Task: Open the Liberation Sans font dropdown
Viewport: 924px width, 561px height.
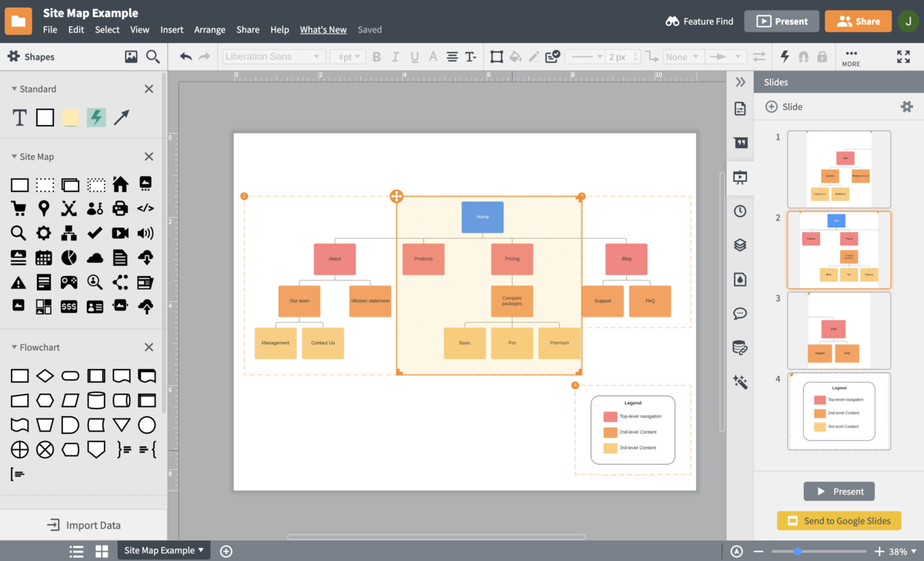Action: click(x=273, y=56)
